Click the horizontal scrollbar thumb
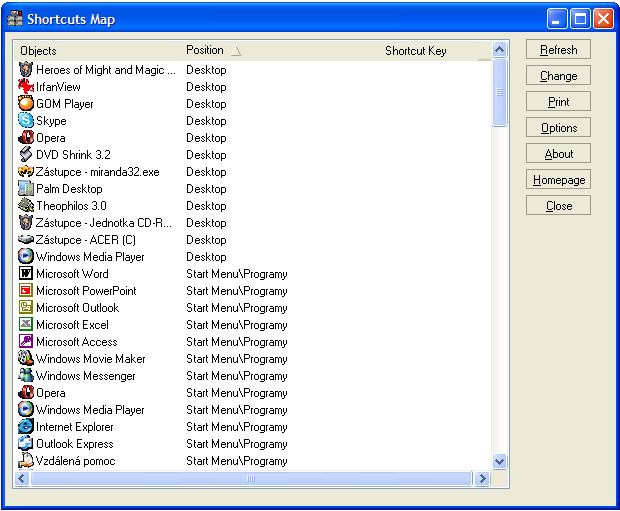 [251, 479]
